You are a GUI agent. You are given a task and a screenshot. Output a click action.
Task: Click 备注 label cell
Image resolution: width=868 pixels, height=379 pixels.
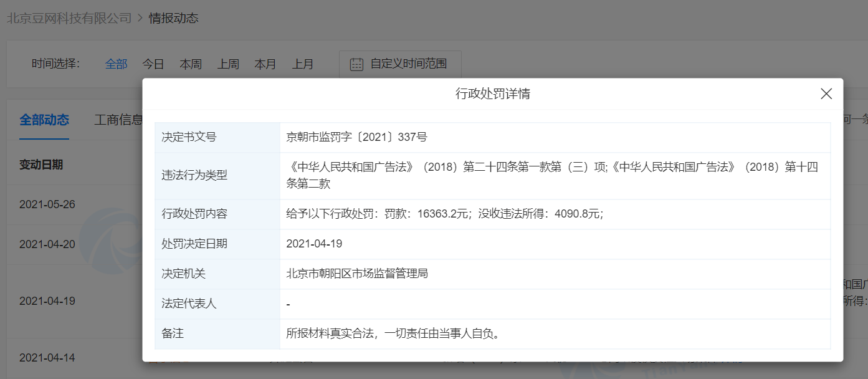coord(217,333)
